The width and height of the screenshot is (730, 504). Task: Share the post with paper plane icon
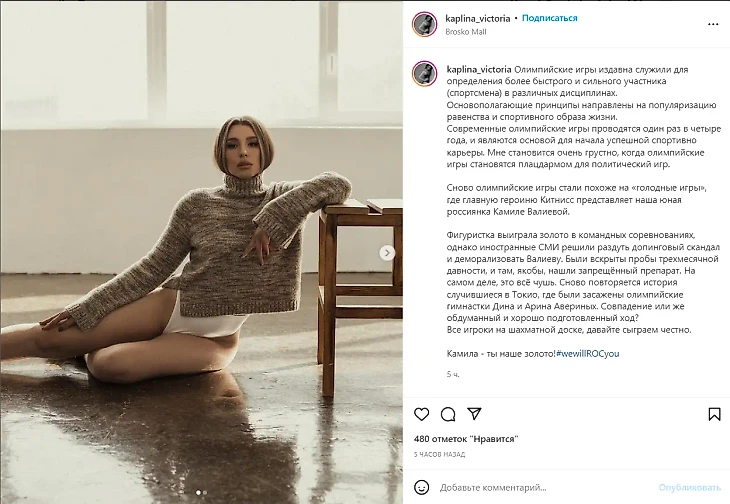(474, 414)
